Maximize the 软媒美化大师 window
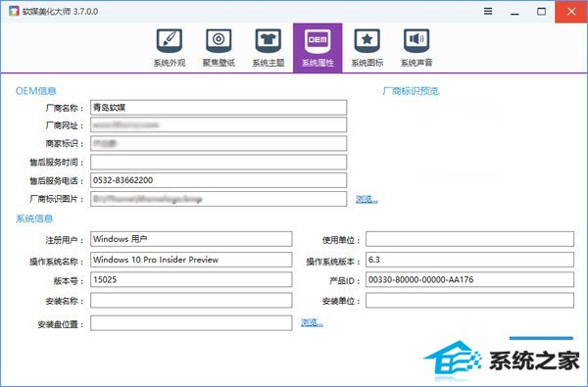Image resolution: width=588 pixels, height=387 pixels. tap(541, 12)
